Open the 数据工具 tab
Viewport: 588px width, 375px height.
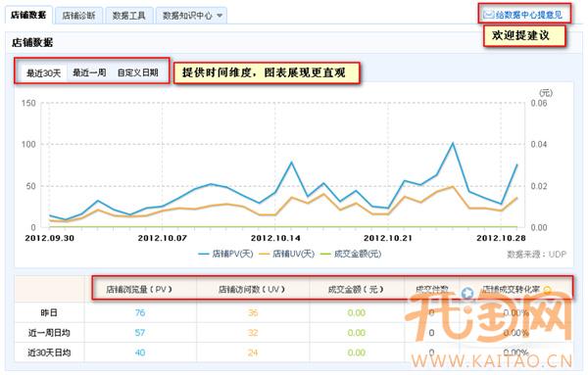[x=129, y=16]
